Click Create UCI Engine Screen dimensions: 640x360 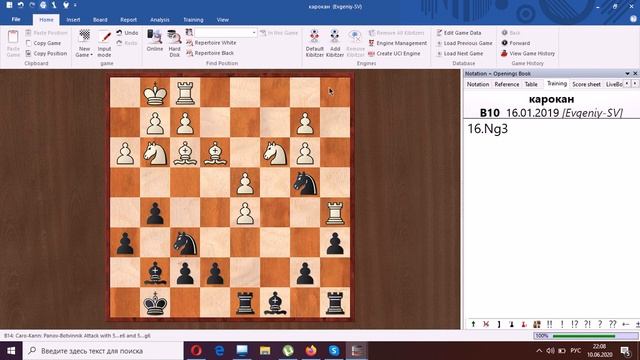pos(394,53)
